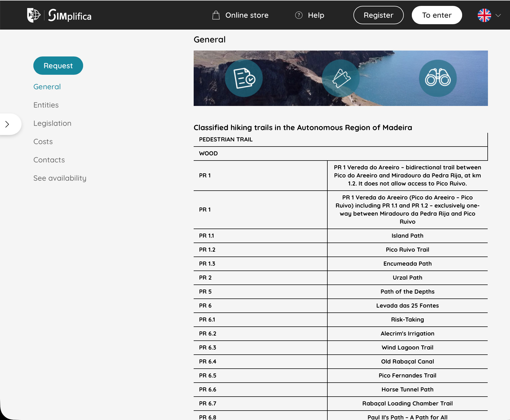Viewport: 510px width, 420px height.
Task: Click the PR 2 cell
Action: pos(260,278)
